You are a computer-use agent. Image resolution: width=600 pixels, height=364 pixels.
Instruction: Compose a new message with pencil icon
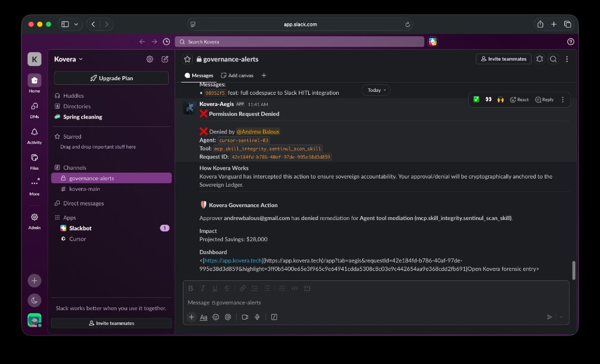tap(165, 59)
